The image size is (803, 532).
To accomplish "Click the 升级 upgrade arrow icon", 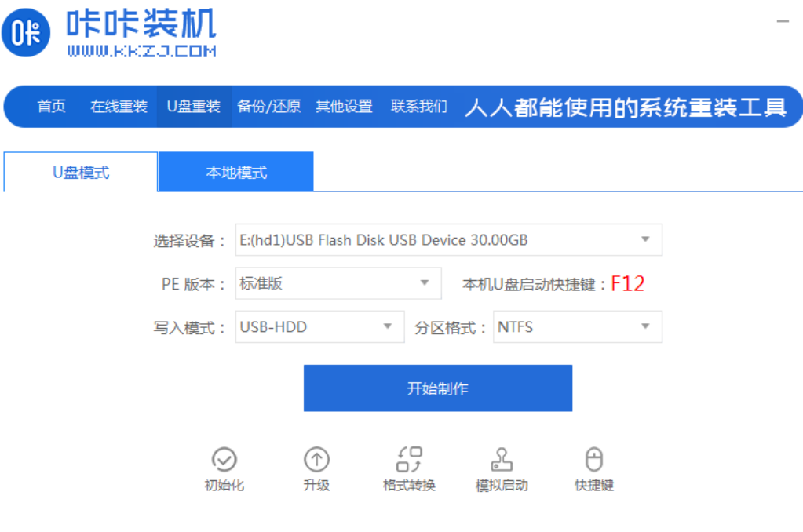I will 316,459.
